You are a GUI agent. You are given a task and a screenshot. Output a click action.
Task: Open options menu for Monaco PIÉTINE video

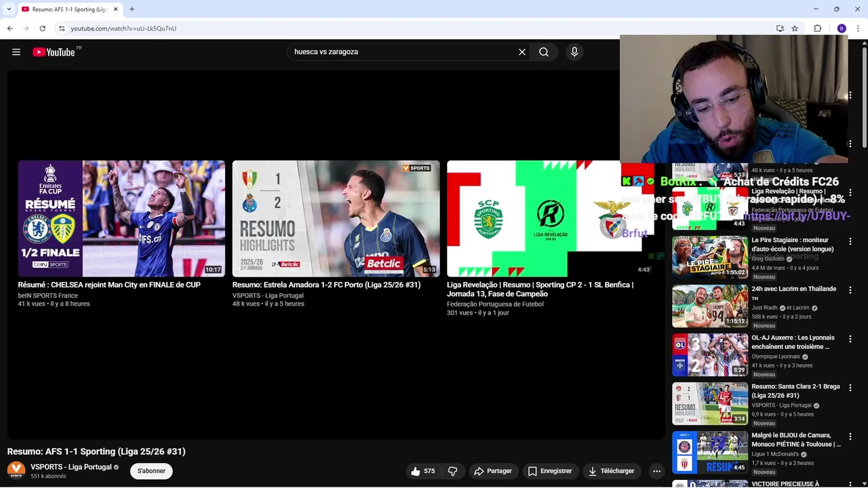click(x=850, y=436)
